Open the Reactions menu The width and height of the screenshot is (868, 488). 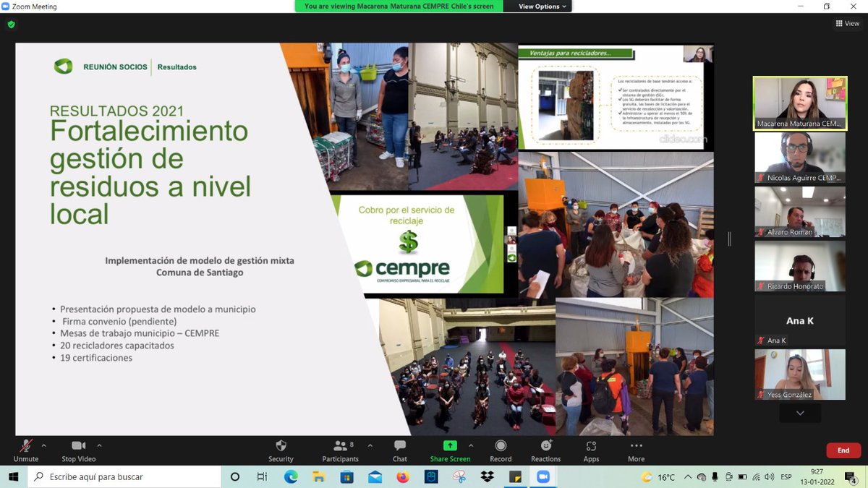[546, 450]
